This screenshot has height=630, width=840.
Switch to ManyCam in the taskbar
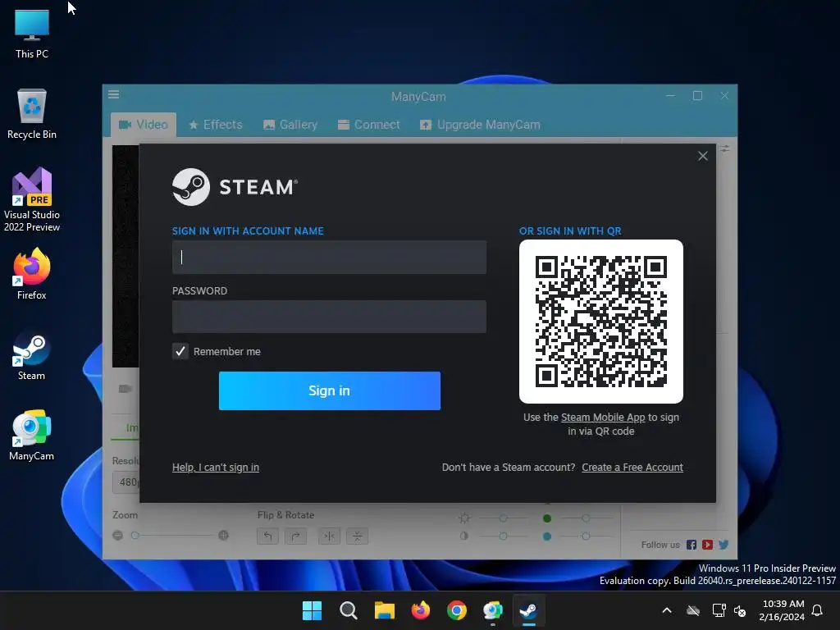pyautogui.click(x=493, y=610)
